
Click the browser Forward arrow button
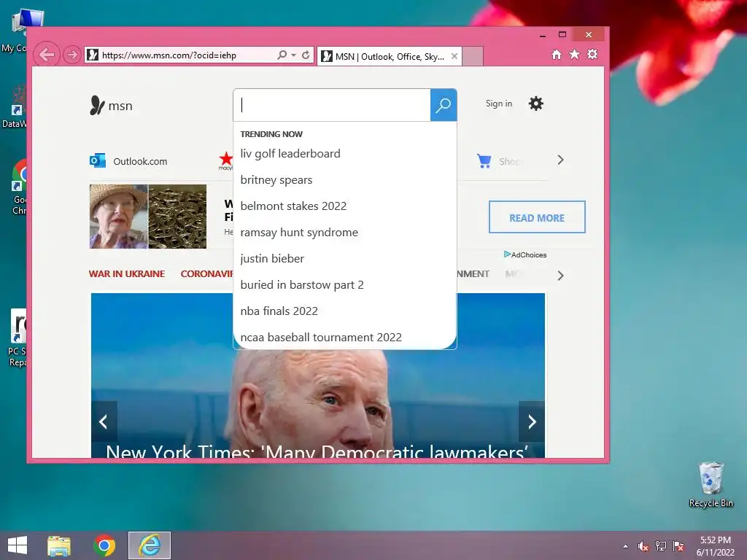tap(72, 55)
